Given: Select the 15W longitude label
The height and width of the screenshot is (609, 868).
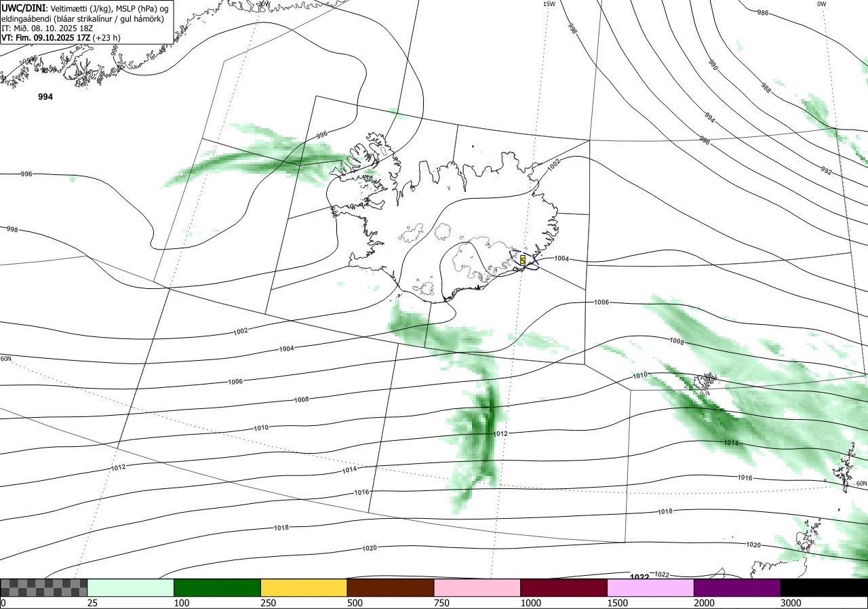Looking at the screenshot, I should tap(549, 4).
